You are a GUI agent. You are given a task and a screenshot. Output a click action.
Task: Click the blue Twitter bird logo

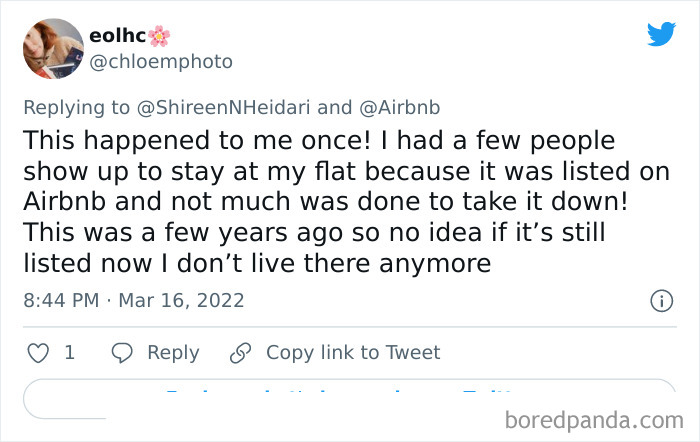pos(661,33)
